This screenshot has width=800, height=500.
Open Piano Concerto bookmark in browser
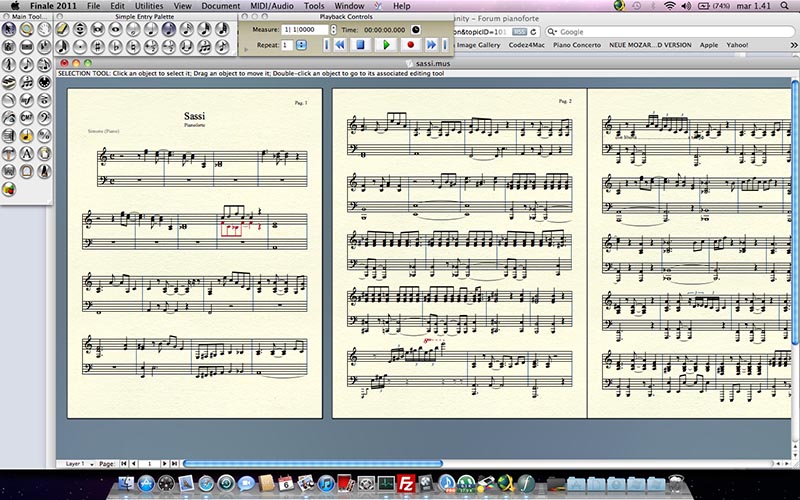click(x=577, y=45)
